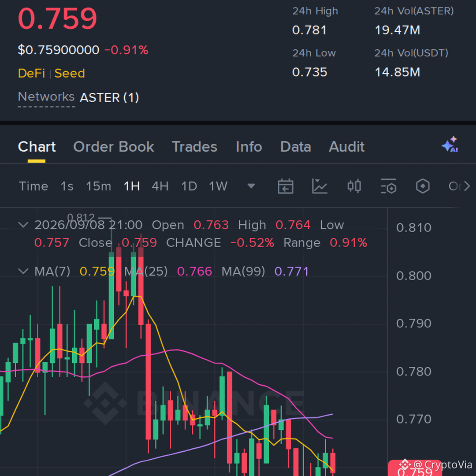Select the candlestick chart type icon
This screenshot has height=476, width=476.
tap(354, 186)
